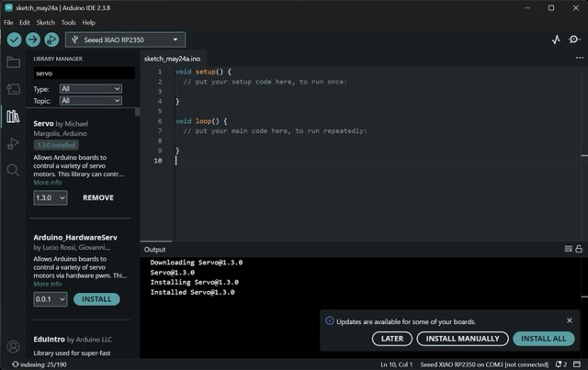The height and width of the screenshot is (370, 588).
Task: Click the 'Arduino_HardwareServ' library title
Action: [x=75, y=237]
